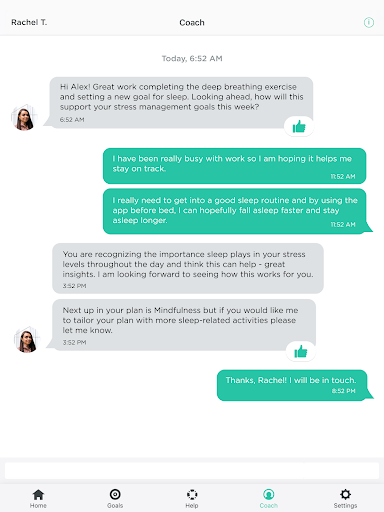Tap the Settings gear icon

345,494
